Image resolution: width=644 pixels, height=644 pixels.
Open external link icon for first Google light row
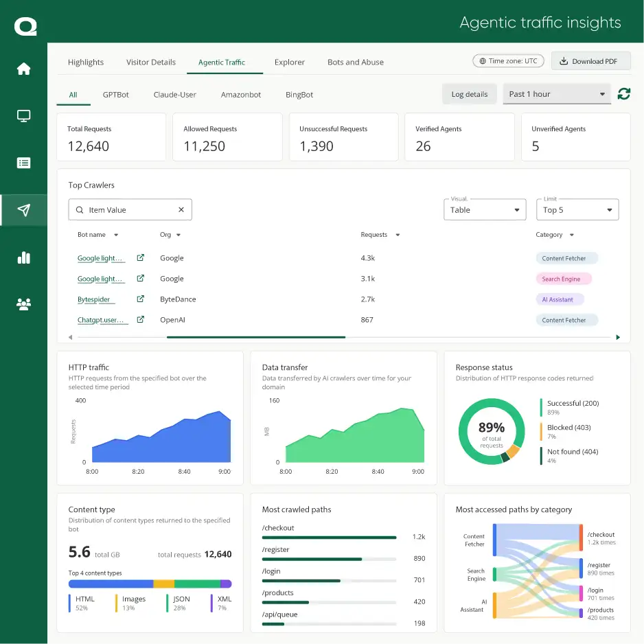[141, 257]
